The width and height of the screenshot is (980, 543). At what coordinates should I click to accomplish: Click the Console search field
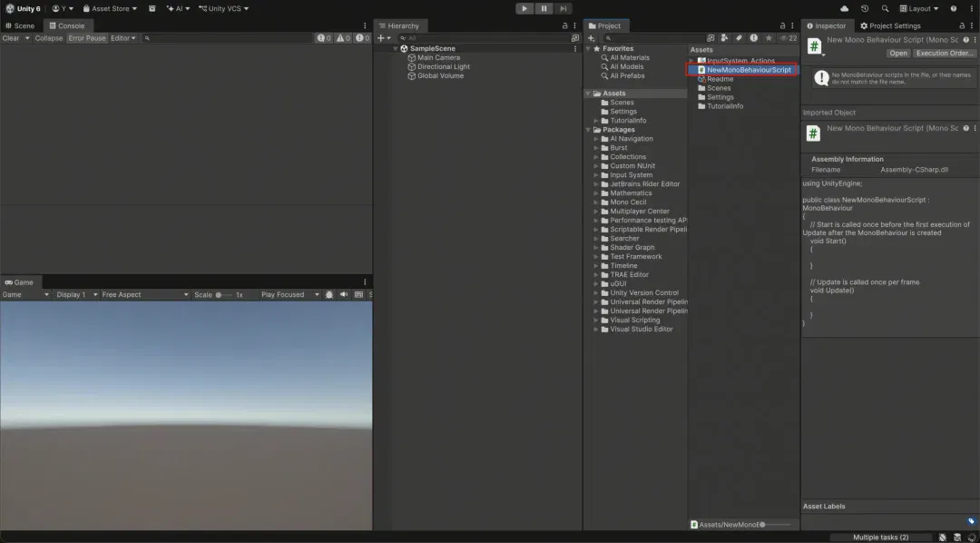(228, 38)
